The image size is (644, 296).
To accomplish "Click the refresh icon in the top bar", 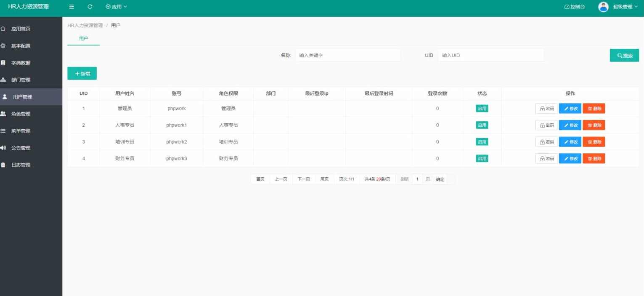I will tap(90, 6).
